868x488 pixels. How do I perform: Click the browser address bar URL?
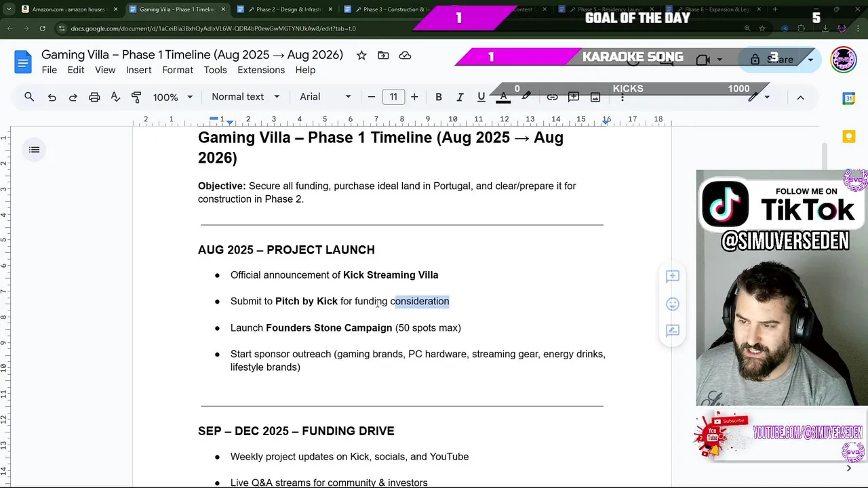213,28
